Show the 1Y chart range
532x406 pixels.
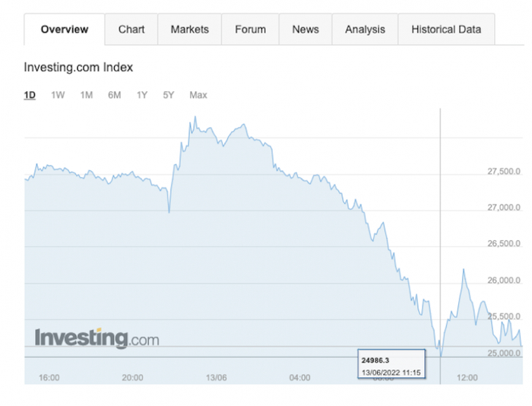pos(142,95)
